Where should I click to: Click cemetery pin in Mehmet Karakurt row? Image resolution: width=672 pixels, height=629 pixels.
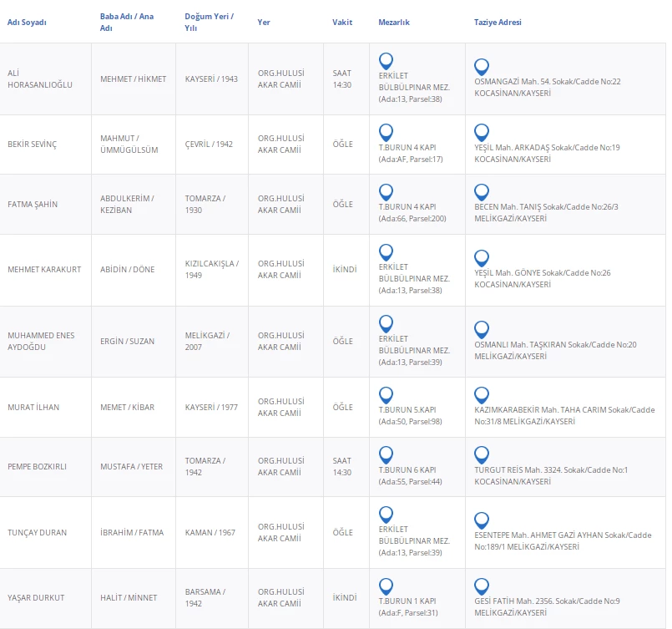386,252
